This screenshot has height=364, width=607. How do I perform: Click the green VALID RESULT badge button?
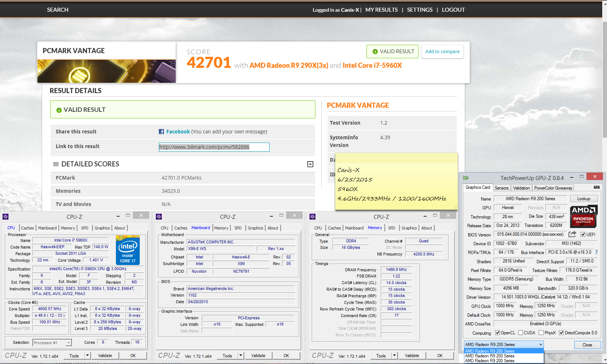point(393,52)
